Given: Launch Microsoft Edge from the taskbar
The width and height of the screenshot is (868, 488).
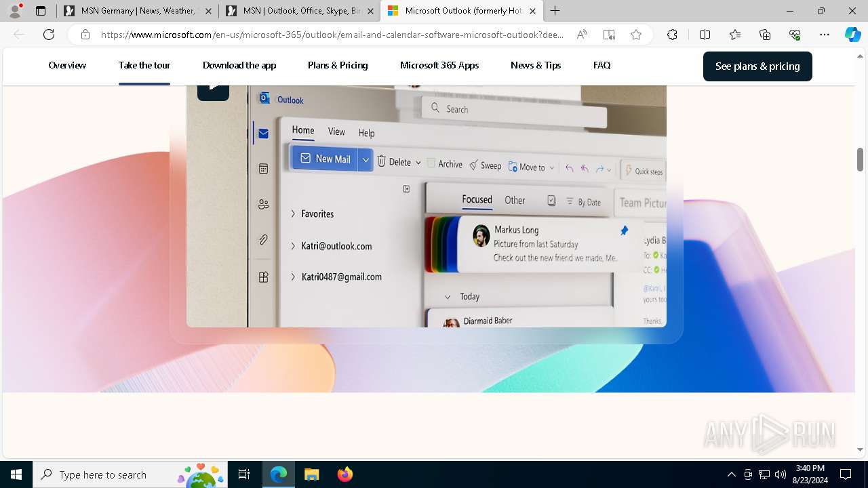Looking at the screenshot, I should tap(279, 474).
